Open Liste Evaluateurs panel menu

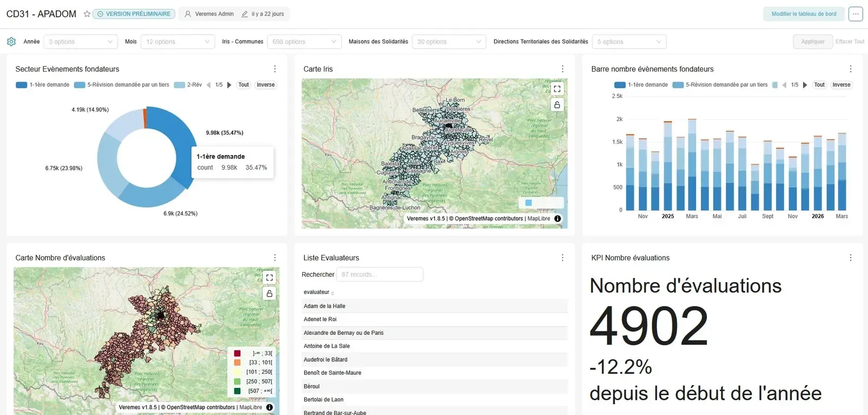563,258
